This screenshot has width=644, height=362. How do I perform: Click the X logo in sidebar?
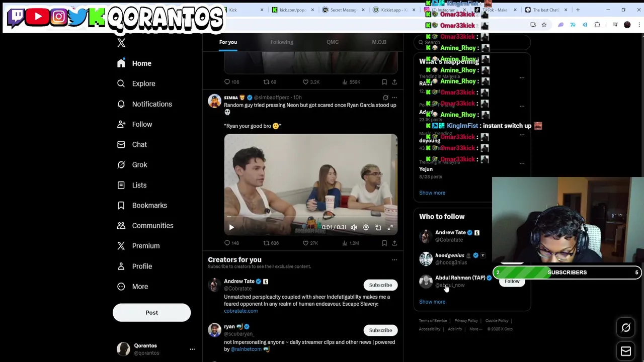[121, 43]
